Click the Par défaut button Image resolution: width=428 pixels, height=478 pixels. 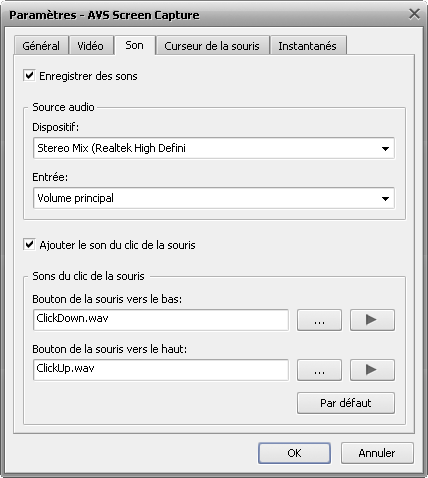[x=346, y=403]
